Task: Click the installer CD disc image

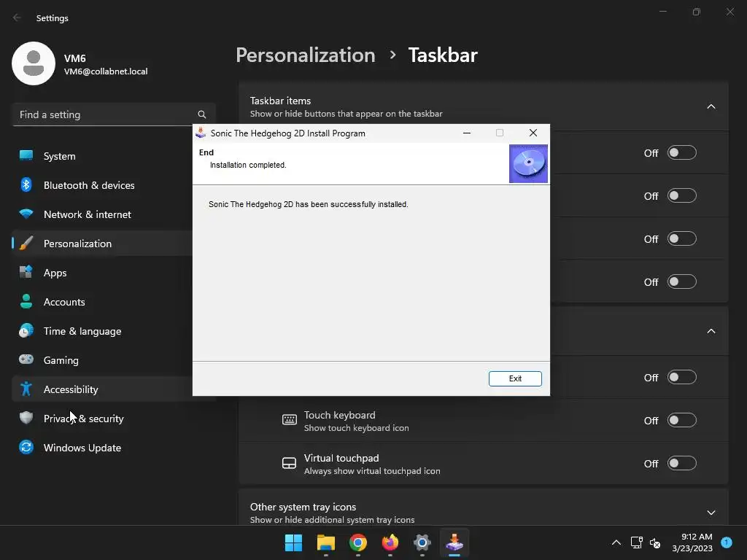Action: pyautogui.click(x=528, y=163)
